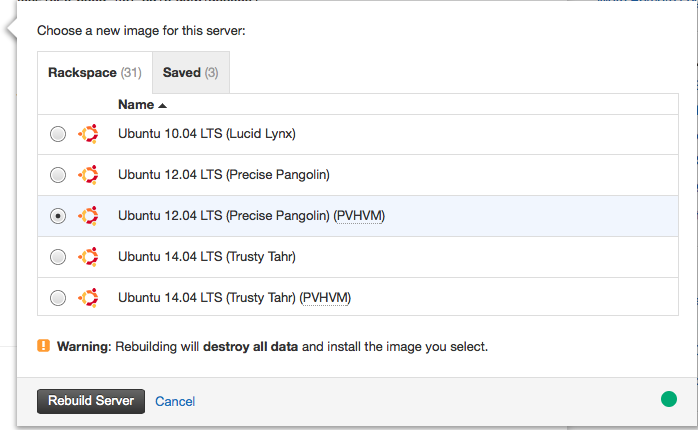Image resolution: width=698 pixels, height=430 pixels.
Task: Click the 'destroy all data' warning text
Action: (250, 347)
